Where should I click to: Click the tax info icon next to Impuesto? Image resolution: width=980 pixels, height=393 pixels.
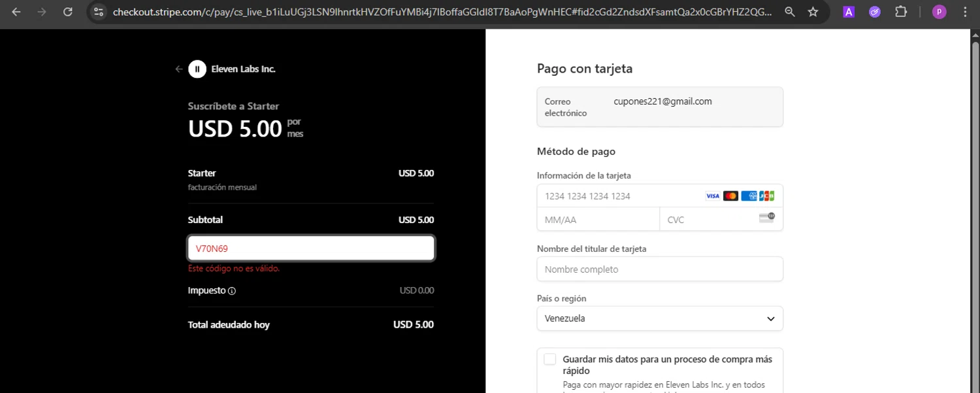232,291
